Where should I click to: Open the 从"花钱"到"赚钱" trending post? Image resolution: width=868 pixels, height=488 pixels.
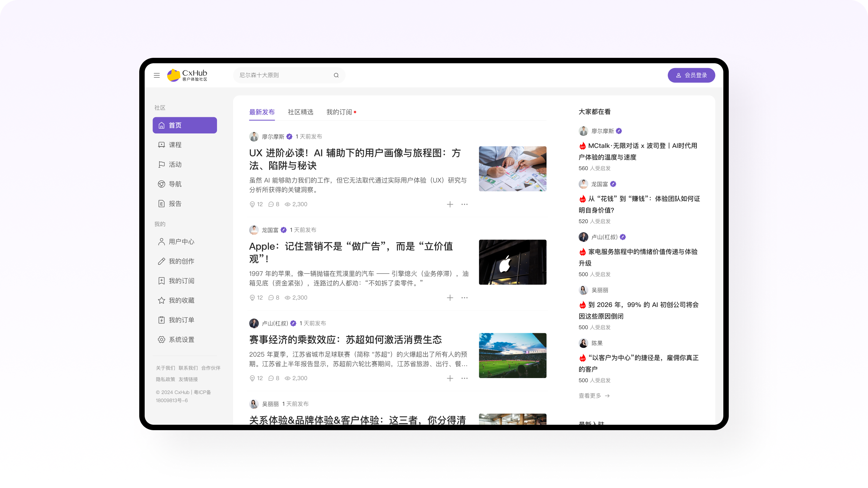639,204
